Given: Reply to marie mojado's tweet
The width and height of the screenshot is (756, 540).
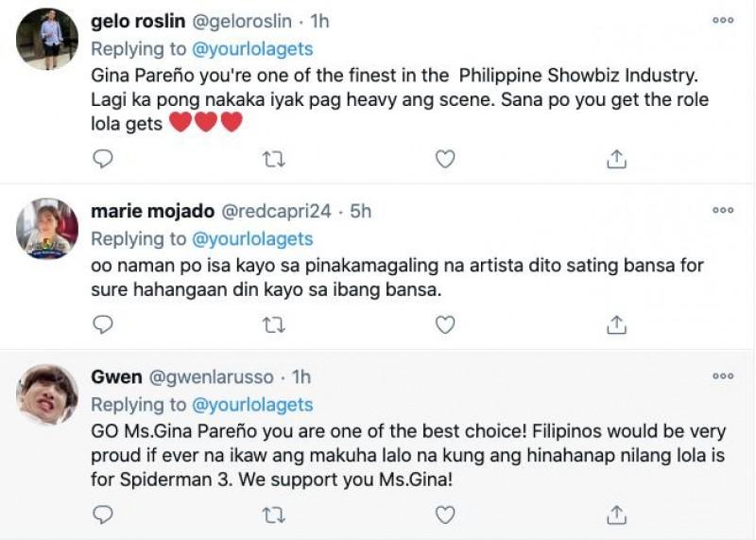Looking at the screenshot, I should tap(104, 324).
